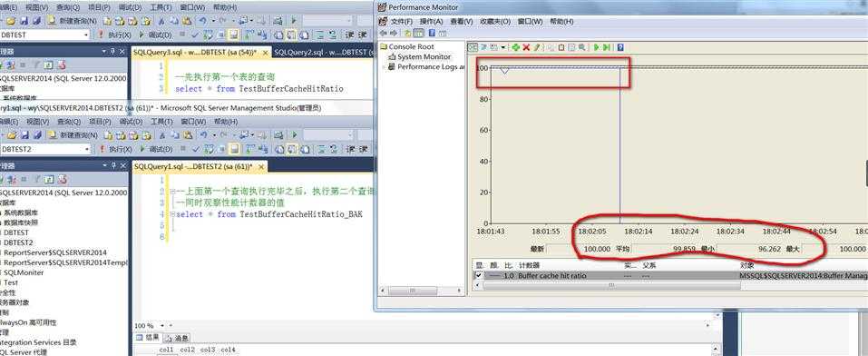Start debugging with 调试(D) in top SSMS window
This screenshot has width=868, height=356.
[156, 35]
